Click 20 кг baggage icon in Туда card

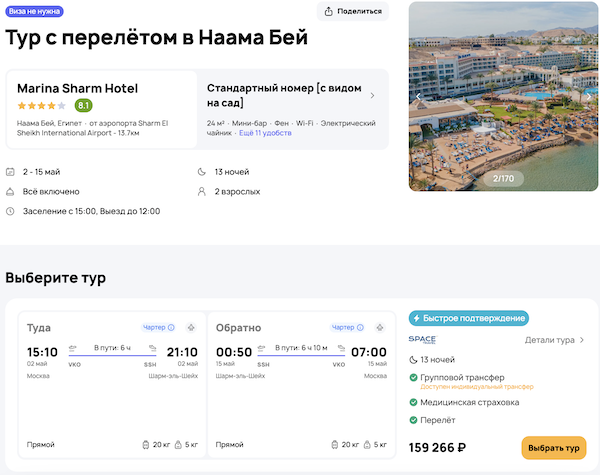click(x=145, y=444)
